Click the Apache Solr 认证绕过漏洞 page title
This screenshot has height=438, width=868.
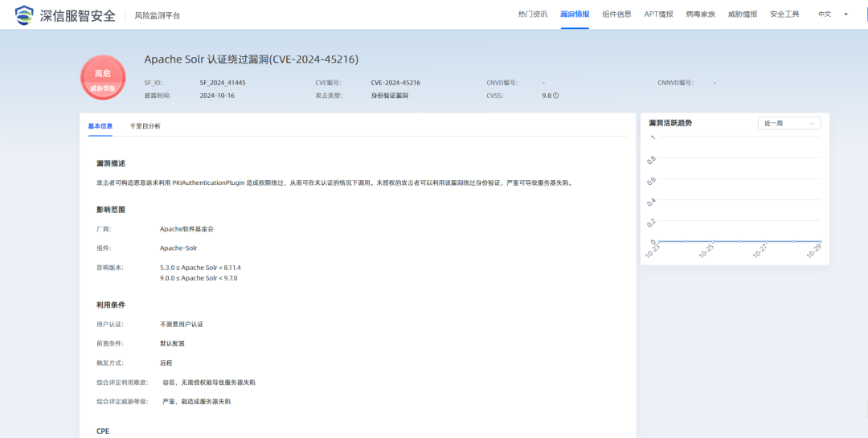[252, 59]
